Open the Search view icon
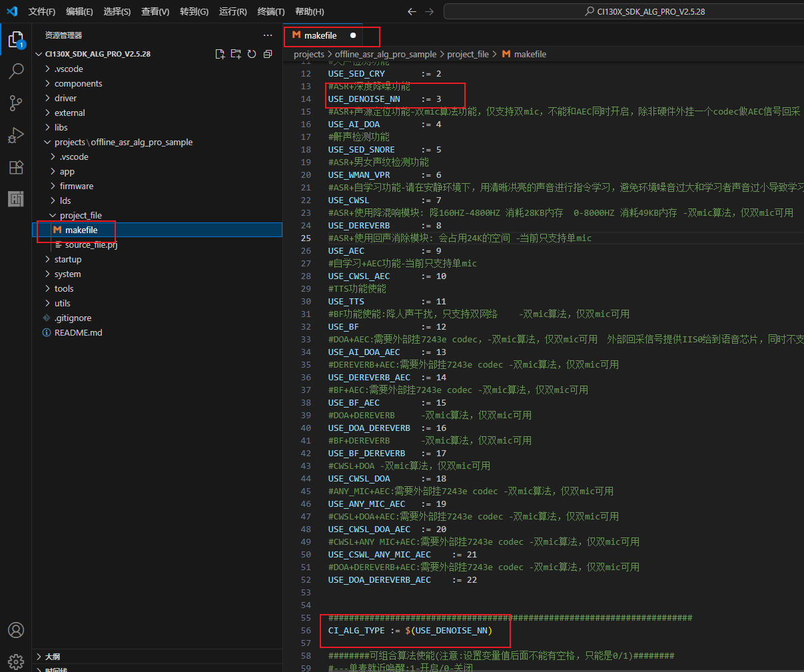Viewport: 804px width, 672px height. [16, 71]
